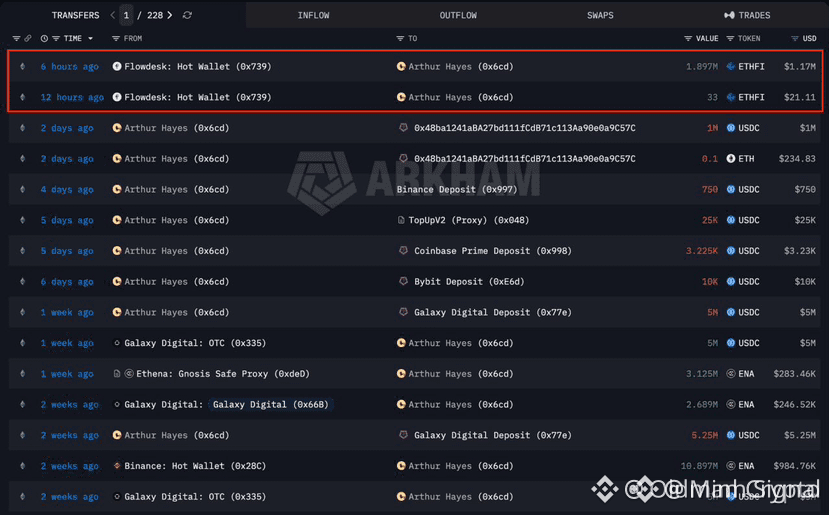Open TopUpV2 (Proxy) (0x048) address

(468, 220)
